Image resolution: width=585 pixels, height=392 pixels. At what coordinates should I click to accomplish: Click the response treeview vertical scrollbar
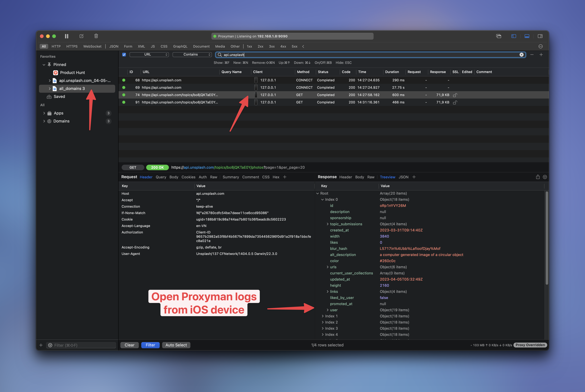click(547, 238)
